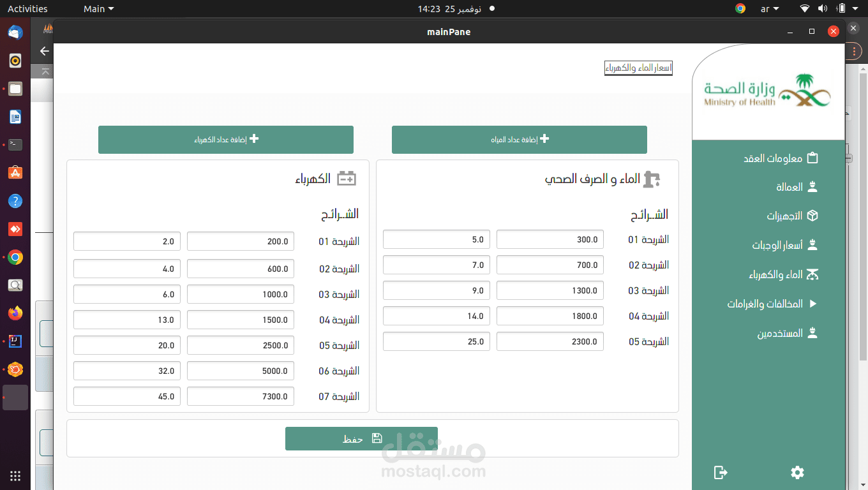This screenshot has width=868, height=490.
Task: Click electricity tier 06 field showing 5000.0
Action: click(x=241, y=371)
